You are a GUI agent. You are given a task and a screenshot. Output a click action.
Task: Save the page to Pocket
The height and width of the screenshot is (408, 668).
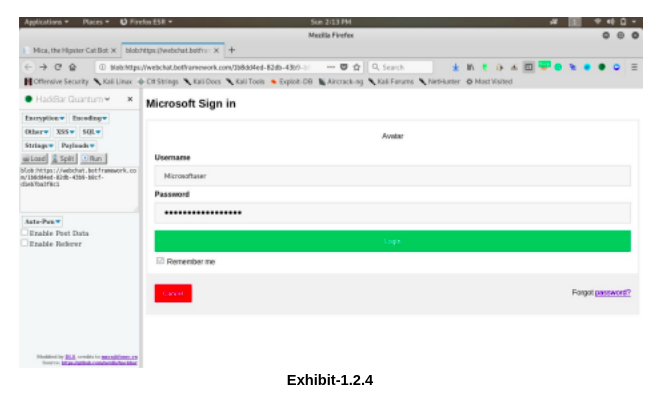tap(344, 67)
